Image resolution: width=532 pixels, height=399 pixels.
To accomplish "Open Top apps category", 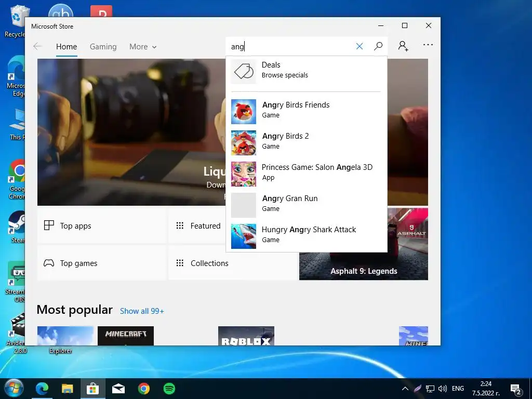I will click(101, 226).
